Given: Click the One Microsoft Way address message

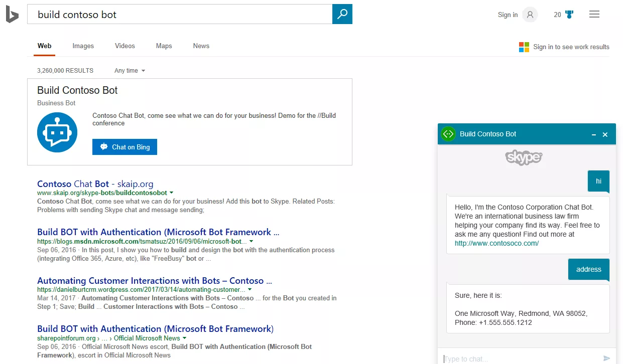Looking at the screenshot, I should 528,309.
